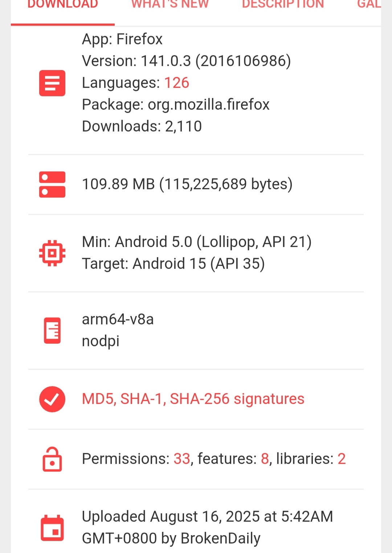Click the calendar icon beside upload date

coord(52,528)
